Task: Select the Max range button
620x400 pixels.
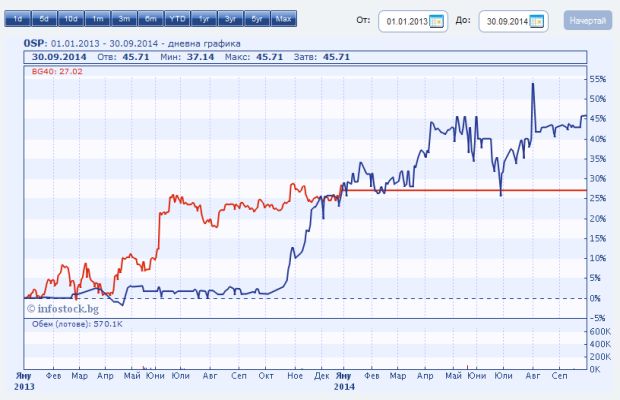Action: click(284, 19)
